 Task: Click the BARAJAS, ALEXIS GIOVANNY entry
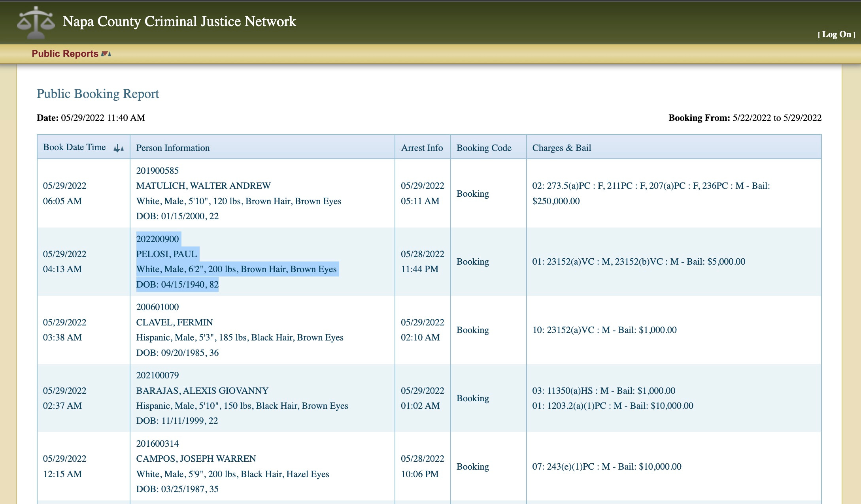(x=202, y=391)
